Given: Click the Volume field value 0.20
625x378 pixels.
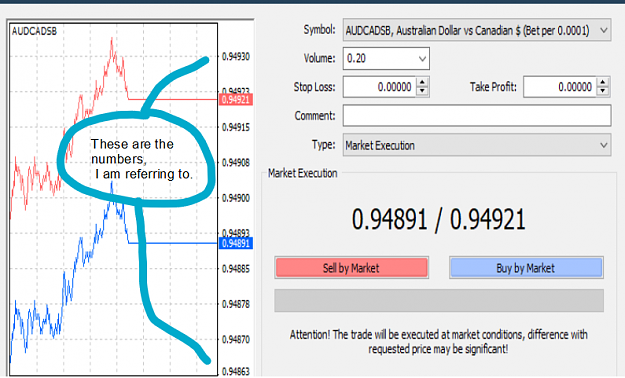Looking at the screenshot, I should 356,59.
